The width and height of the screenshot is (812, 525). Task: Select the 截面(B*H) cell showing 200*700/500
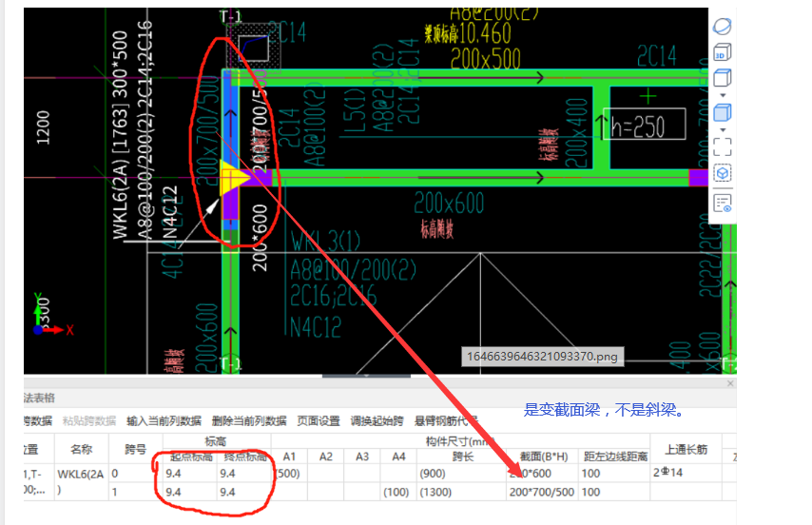coord(542,492)
